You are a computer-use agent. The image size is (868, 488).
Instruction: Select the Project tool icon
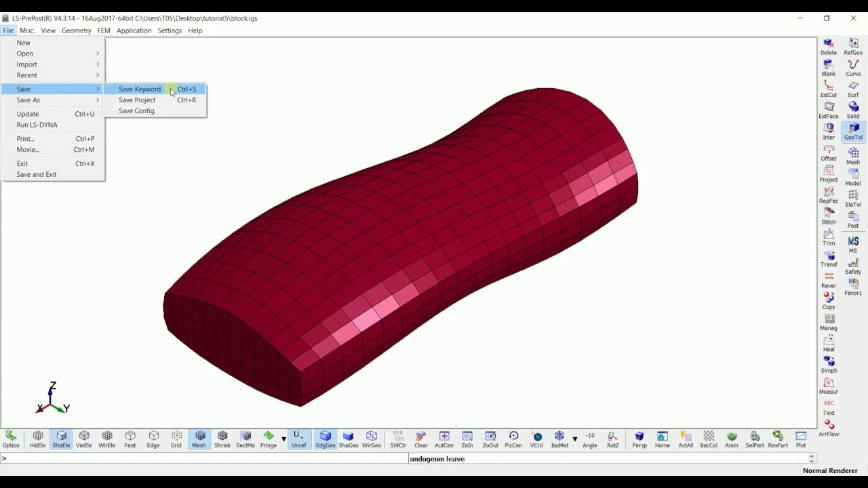point(829,173)
